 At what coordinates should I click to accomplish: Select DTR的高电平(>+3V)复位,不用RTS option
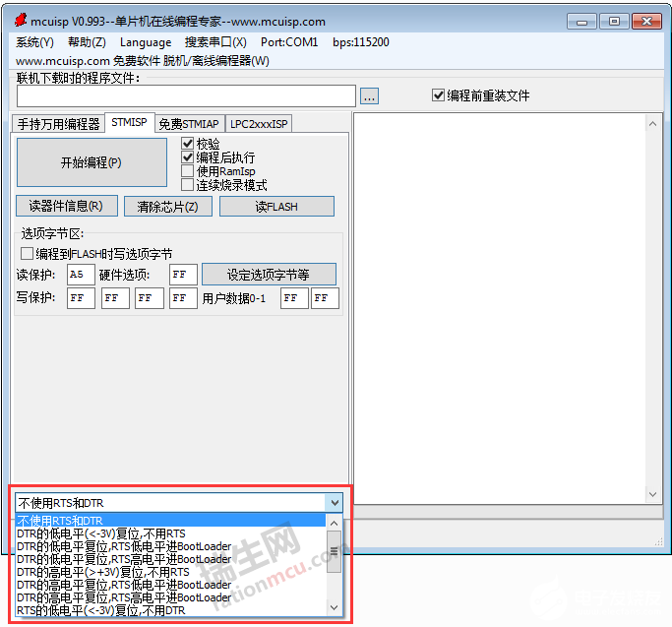(x=170, y=572)
